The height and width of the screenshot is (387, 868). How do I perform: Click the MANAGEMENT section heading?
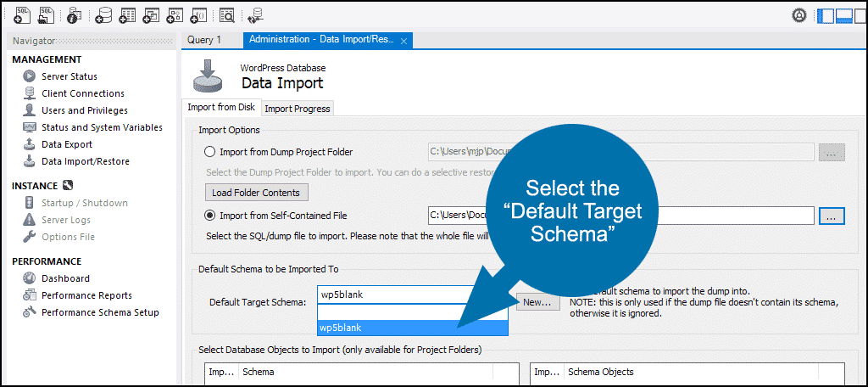tap(47, 59)
